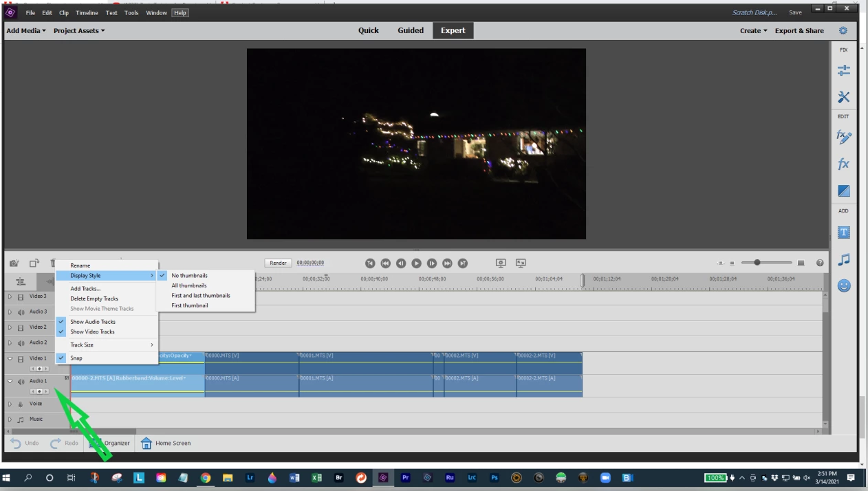Open the Organizer button
The height and width of the screenshot is (491, 868).
point(109,443)
